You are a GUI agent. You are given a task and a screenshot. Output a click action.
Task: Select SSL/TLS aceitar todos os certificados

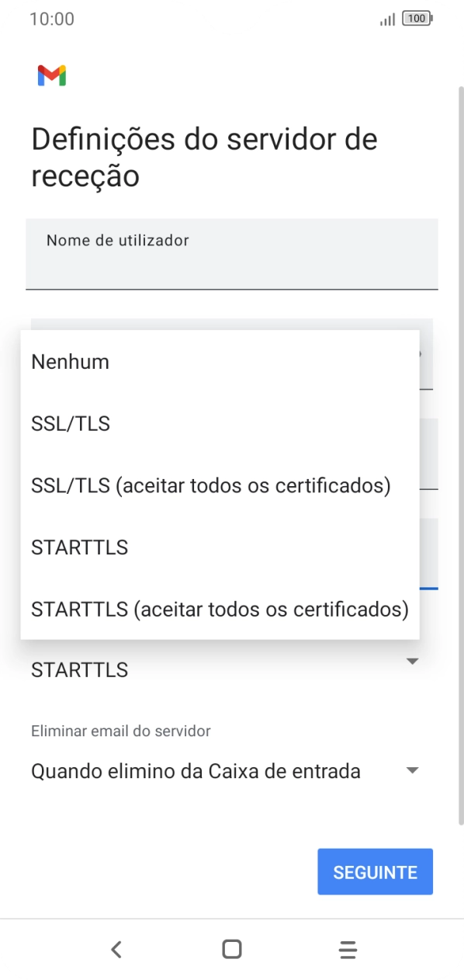(x=209, y=485)
